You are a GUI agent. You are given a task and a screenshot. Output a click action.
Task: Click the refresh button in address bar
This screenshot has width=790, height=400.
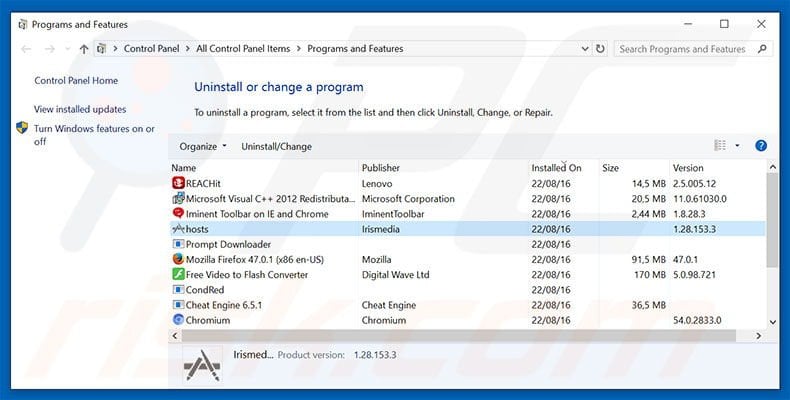coord(600,49)
